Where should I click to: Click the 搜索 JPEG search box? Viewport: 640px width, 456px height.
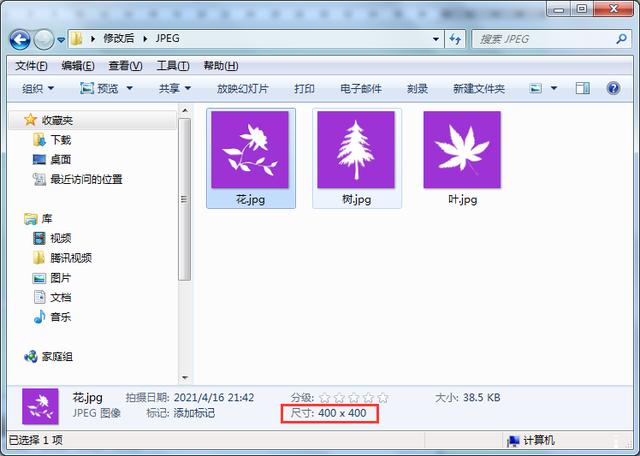540,39
